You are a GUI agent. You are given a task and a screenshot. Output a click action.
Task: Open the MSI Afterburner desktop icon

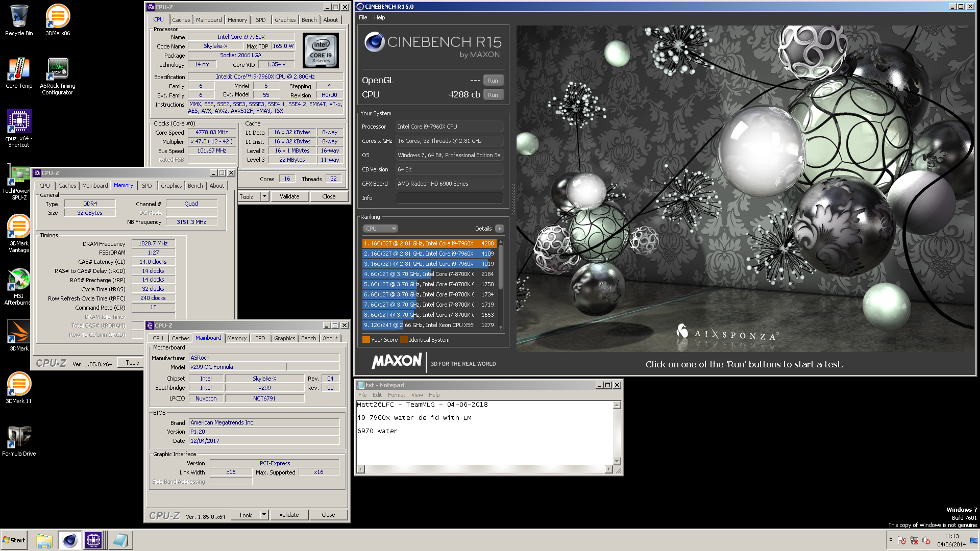click(19, 287)
